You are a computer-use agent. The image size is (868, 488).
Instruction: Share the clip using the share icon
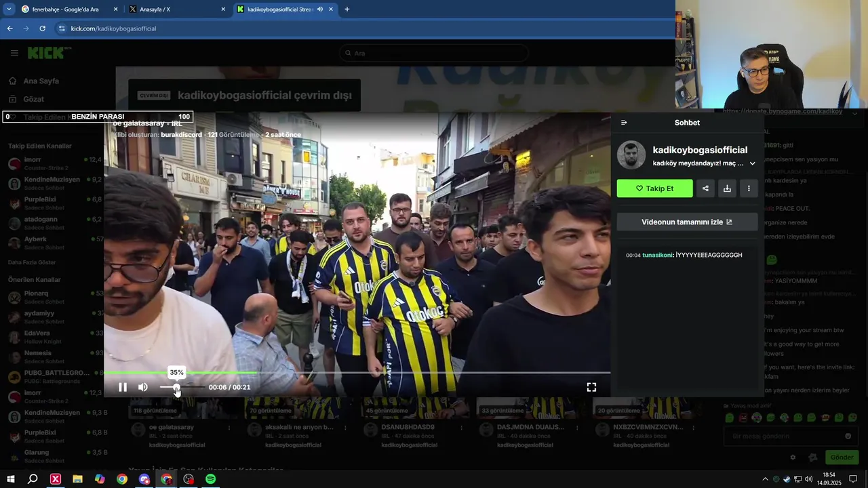tap(705, 188)
